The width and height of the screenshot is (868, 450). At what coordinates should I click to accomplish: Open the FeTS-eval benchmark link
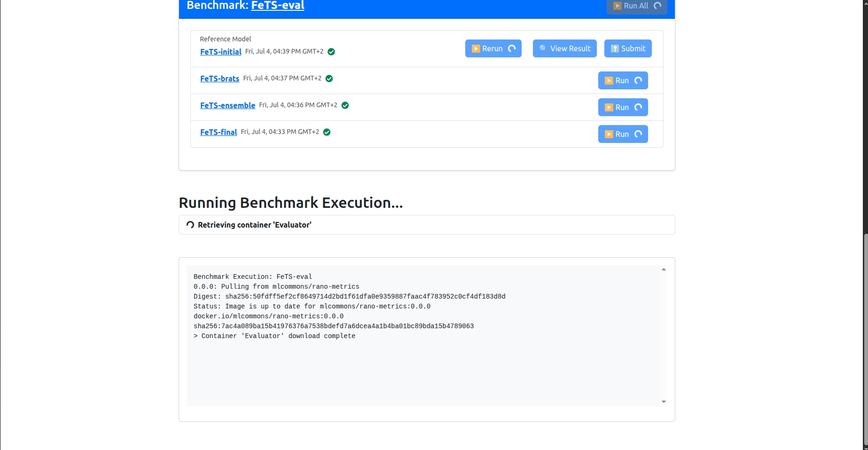pos(278,6)
